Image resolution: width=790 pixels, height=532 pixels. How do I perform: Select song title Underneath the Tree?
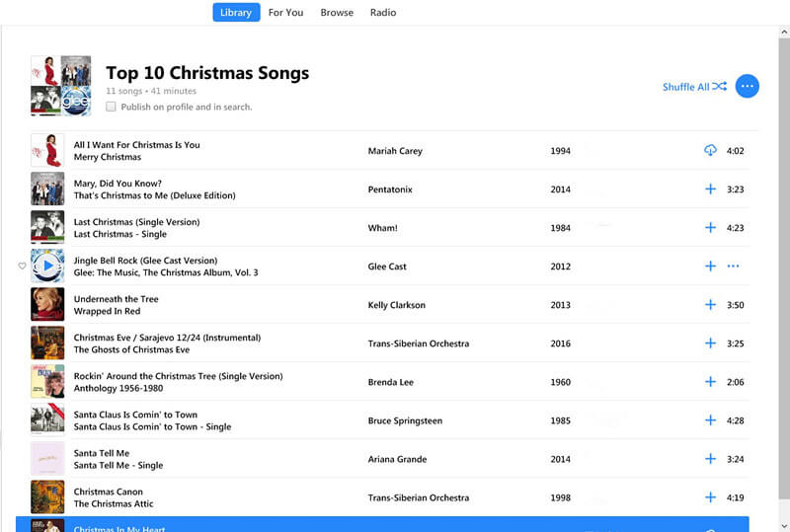(x=116, y=299)
